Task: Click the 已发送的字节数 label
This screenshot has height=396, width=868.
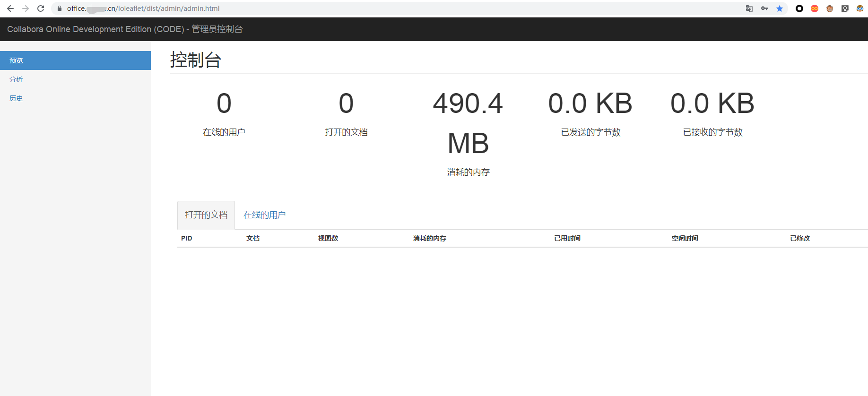Action: pyautogui.click(x=591, y=132)
